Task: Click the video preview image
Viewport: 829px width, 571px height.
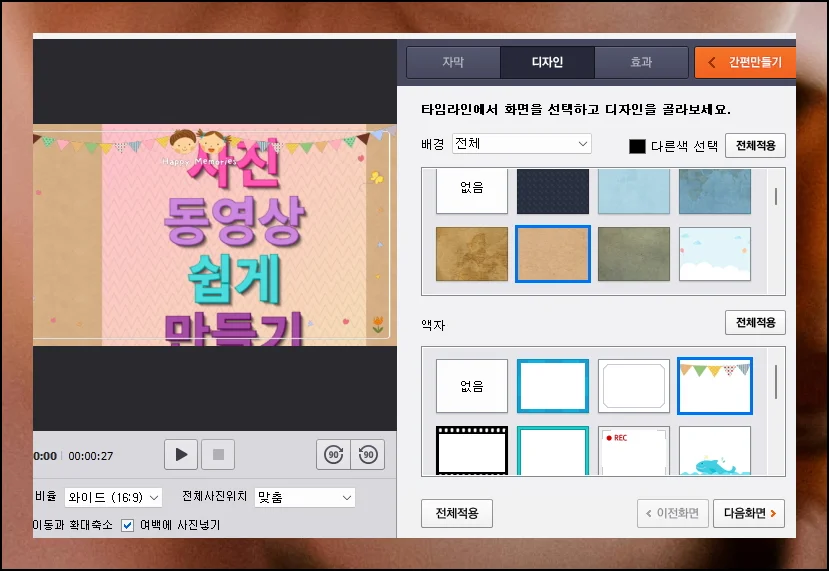Action: pyautogui.click(x=215, y=235)
